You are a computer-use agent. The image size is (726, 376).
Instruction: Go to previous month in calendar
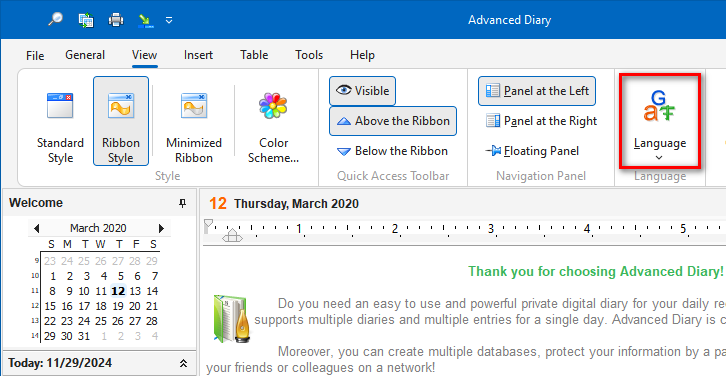click(37, 228)
